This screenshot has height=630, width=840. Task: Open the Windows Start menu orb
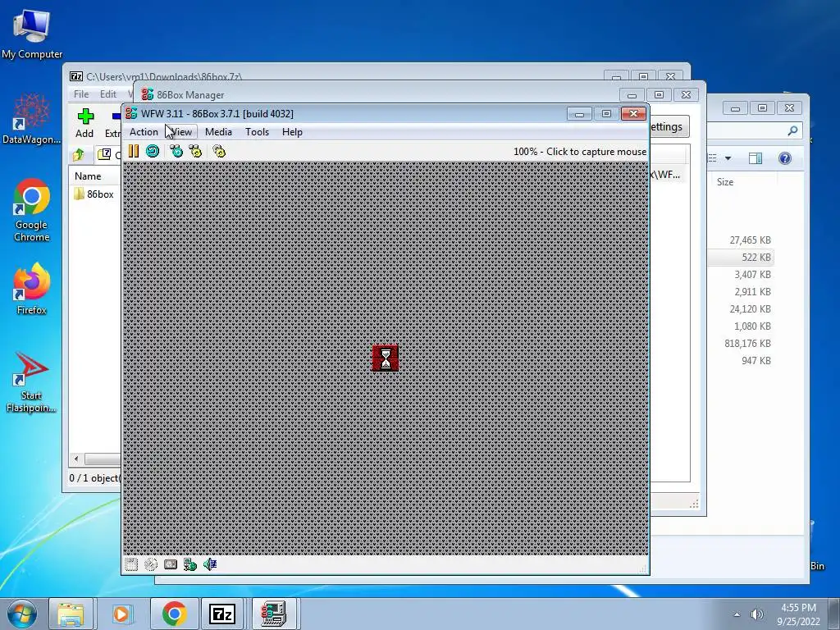click(x=22, y=614)
